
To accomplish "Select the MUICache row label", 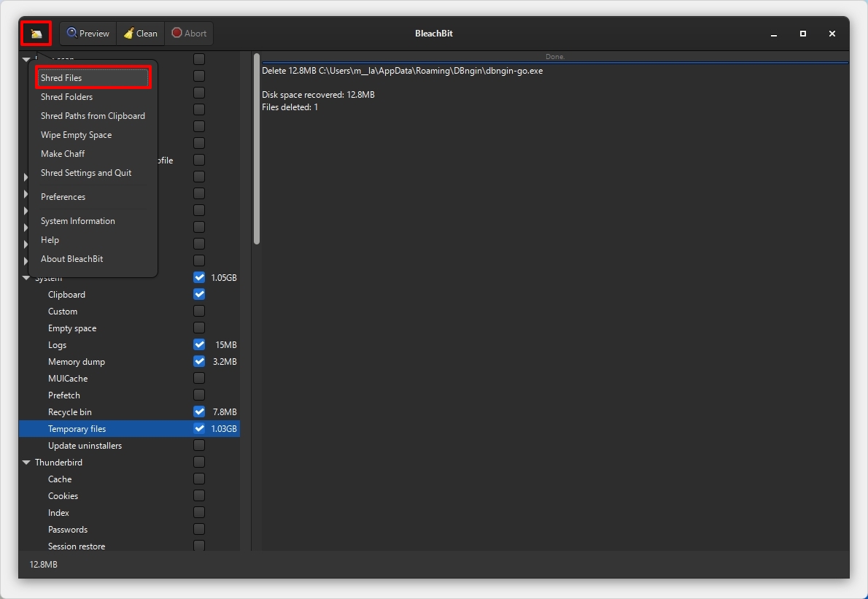I will tap(68, 379).
